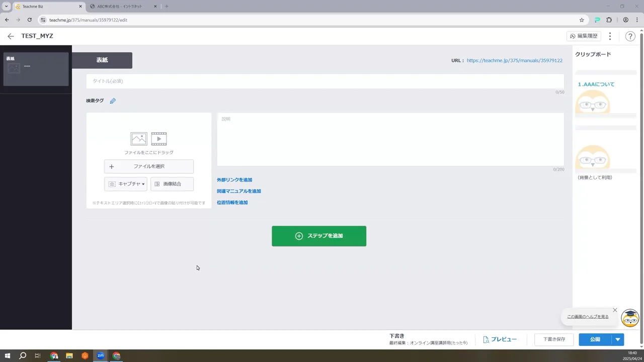This screenshot has width=644, height=362.
Task: Edit search tags with the pencil icon
Action: click(x=113, y=101)
